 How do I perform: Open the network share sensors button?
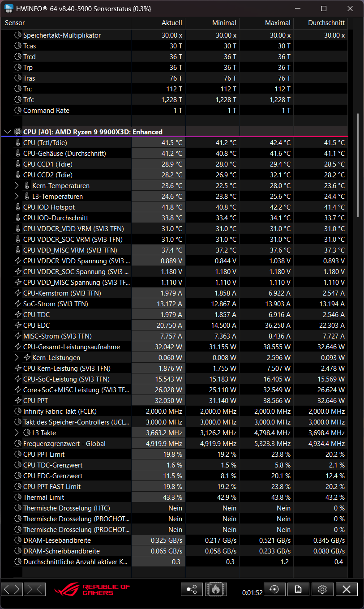click(192, 589)
